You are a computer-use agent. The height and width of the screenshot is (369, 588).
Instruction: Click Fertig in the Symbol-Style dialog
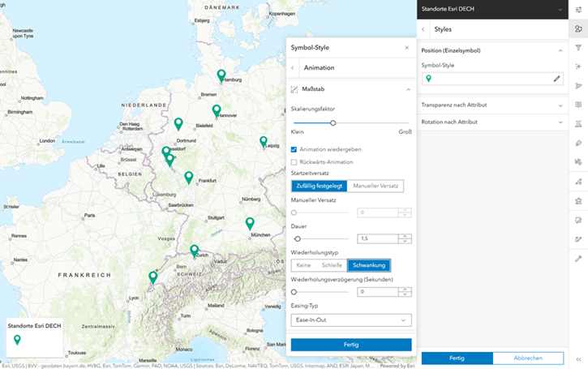351,345
